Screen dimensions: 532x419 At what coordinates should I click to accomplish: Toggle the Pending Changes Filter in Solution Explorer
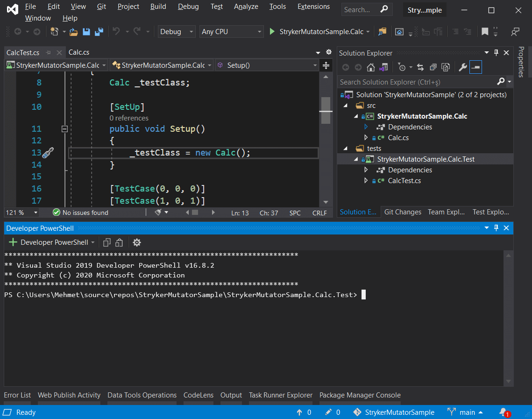coord(402,67)
